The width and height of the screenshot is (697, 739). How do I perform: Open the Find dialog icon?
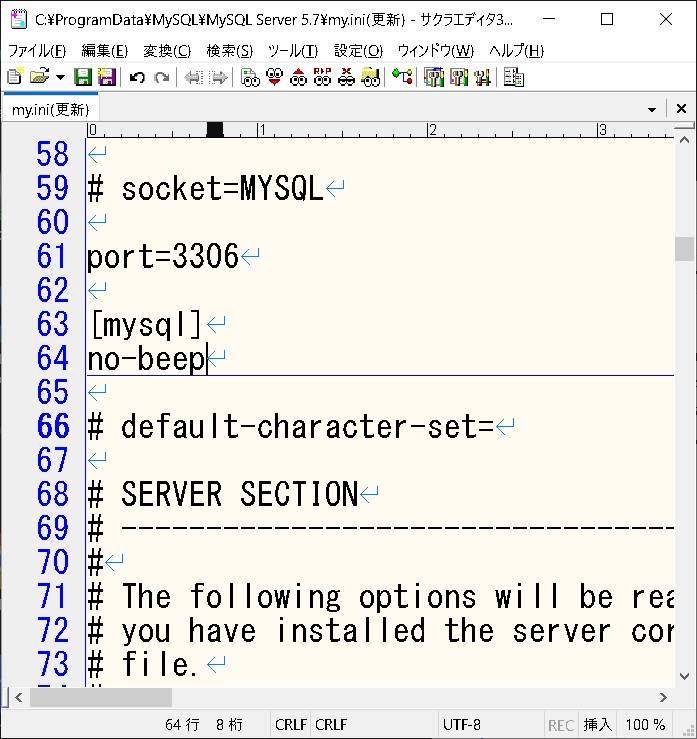coord(250,77)
